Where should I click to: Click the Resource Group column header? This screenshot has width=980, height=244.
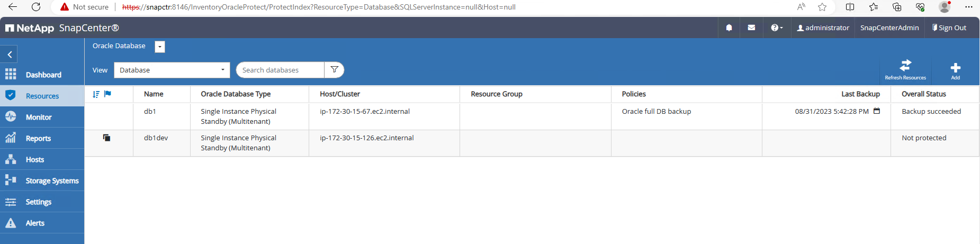pos(497,94)
